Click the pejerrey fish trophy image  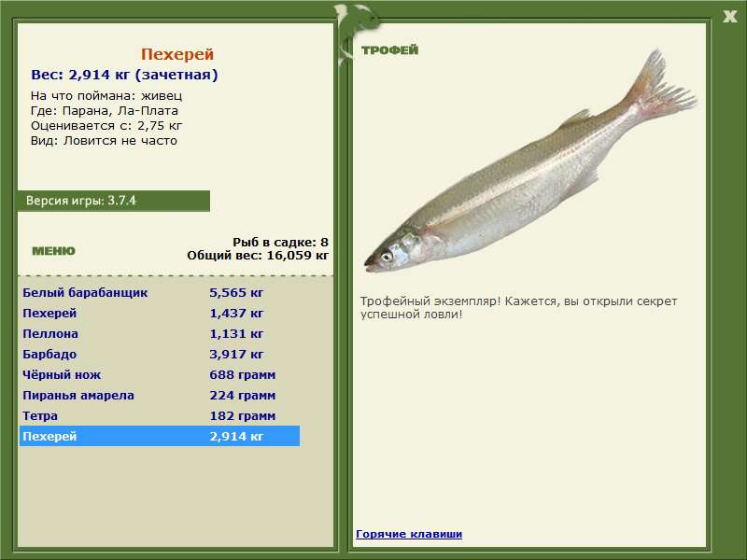(529, 161)
